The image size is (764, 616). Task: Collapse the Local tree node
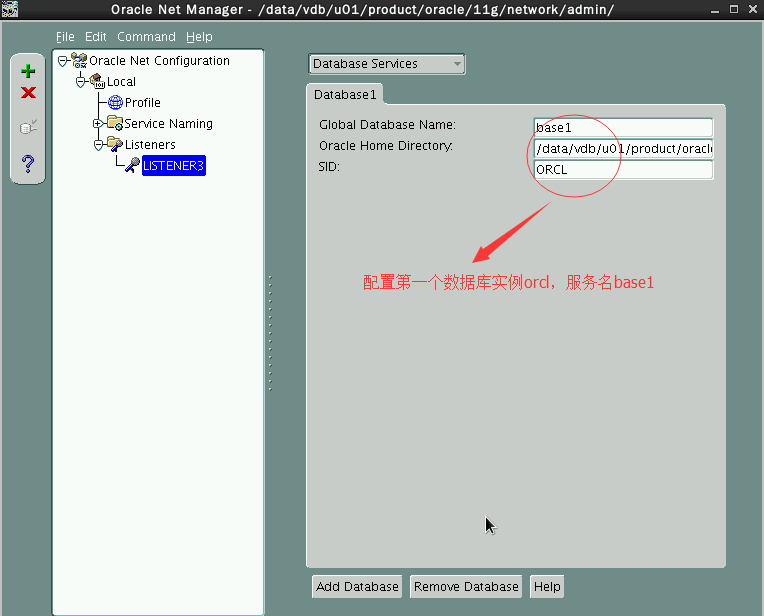point(80,82)
